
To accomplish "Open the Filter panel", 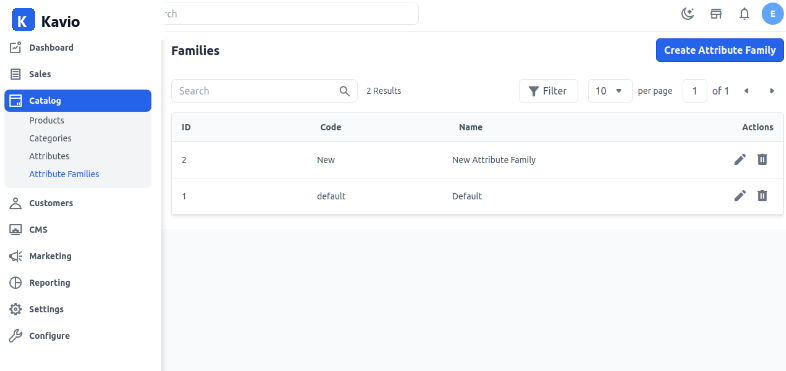I will 548,91.
